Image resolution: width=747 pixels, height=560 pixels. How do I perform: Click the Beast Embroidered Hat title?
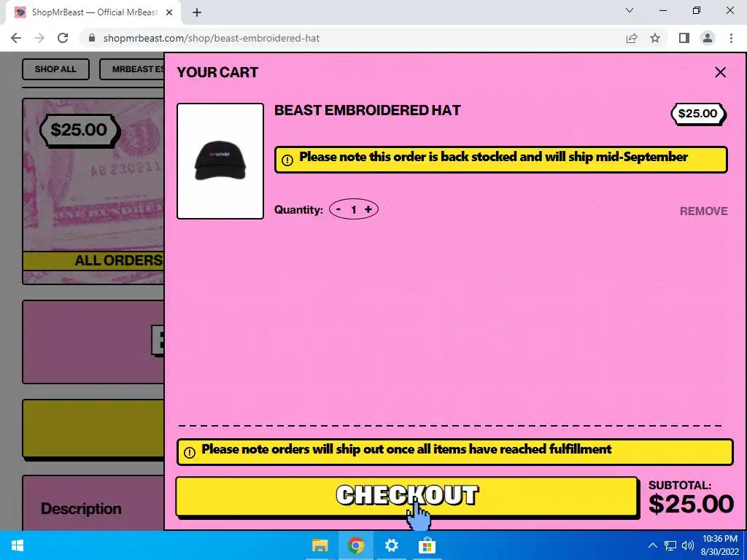click(368, 110)
